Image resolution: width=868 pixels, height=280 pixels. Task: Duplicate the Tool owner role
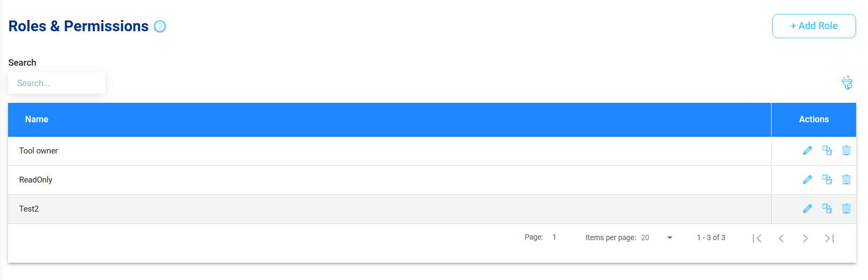tap(827, 150)
